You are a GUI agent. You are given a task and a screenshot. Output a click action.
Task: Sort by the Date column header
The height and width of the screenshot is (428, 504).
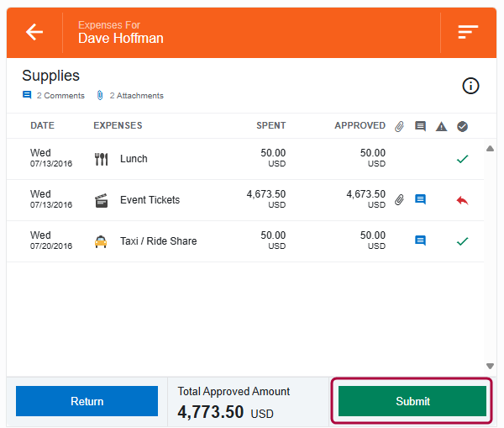tap(42, 126)
